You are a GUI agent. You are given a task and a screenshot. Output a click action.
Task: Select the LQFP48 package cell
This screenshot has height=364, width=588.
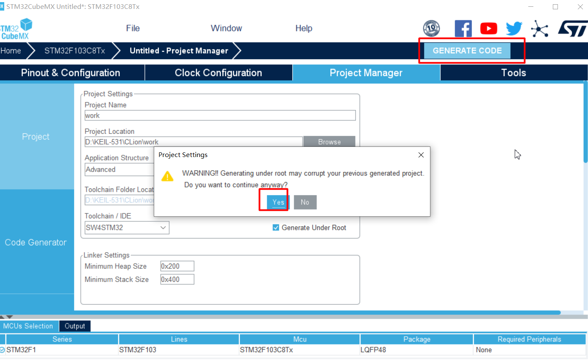pyautogui.click(x=416, y=350)
